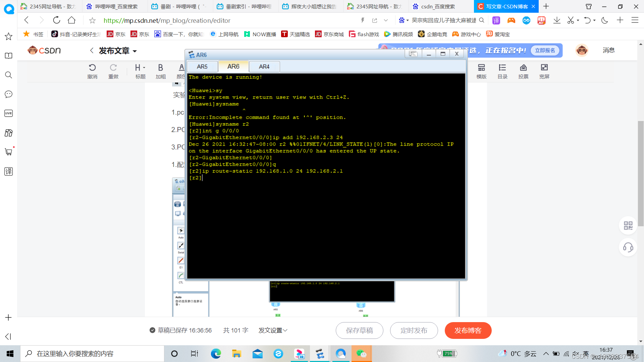
Task: Insert table of contents (目录)
Action: [502, 71]
